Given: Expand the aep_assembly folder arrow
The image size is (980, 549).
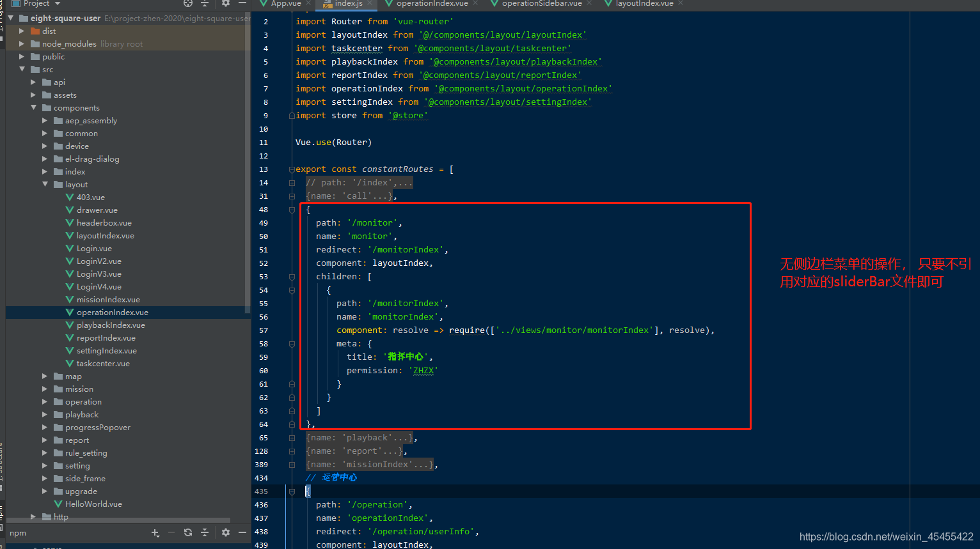Looking at the screenshot, I should coord(45,121).
